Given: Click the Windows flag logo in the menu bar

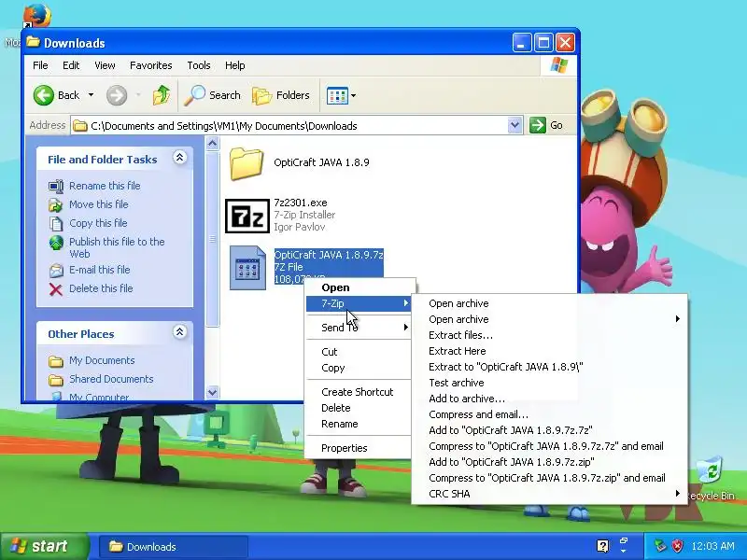Looking at the screenshot, I should (558, 65).
